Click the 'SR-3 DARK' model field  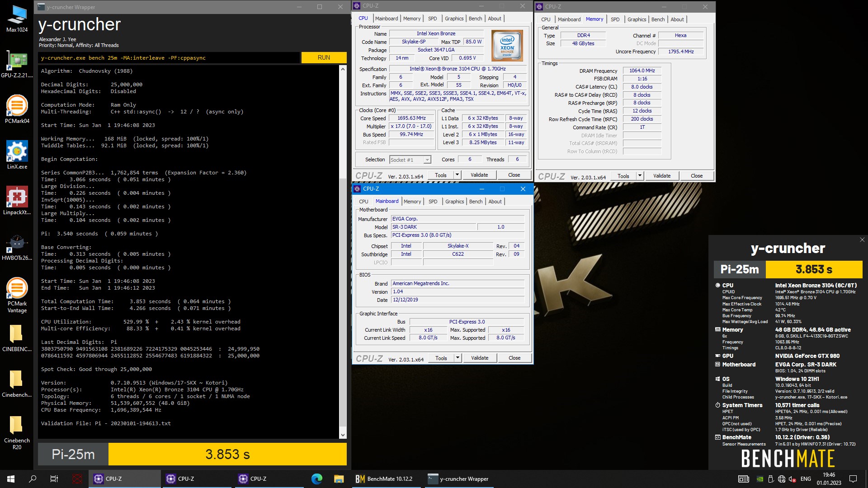pyautogui.click(x=433, y=227)
